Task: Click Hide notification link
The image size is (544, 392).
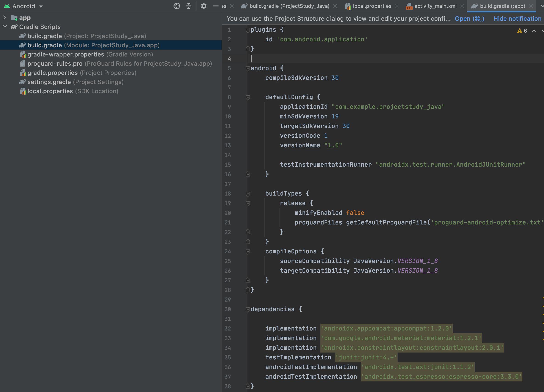Action: click(517, 18)
